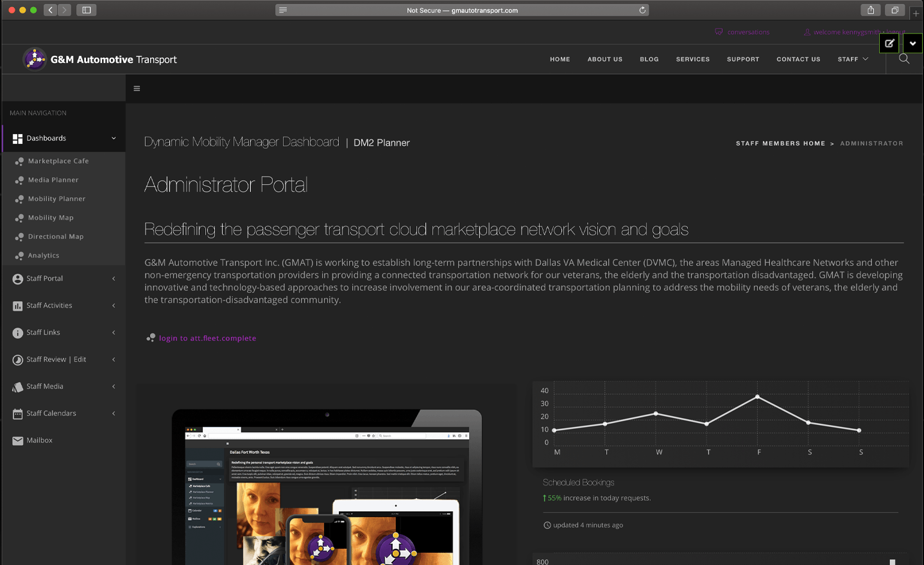Click the hamburger sidebar toggle icon
This screenshot has height=565, width=924.
137,89
